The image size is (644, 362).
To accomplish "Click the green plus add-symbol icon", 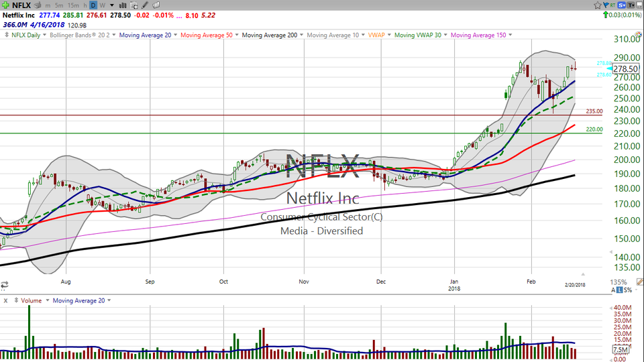I will (x=5, y=5).
